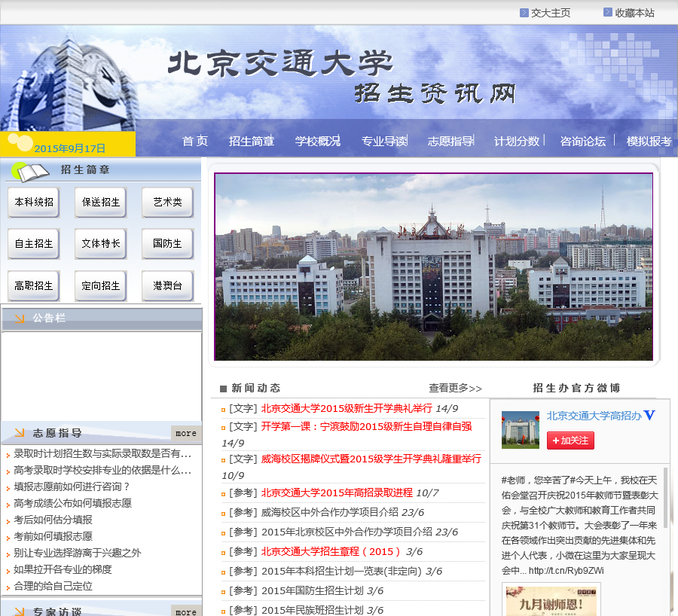Screen dimensions: 678x616
Task: Open 录取时计划招生数与实际录取数是否有 article
Action: click(102, 453)
